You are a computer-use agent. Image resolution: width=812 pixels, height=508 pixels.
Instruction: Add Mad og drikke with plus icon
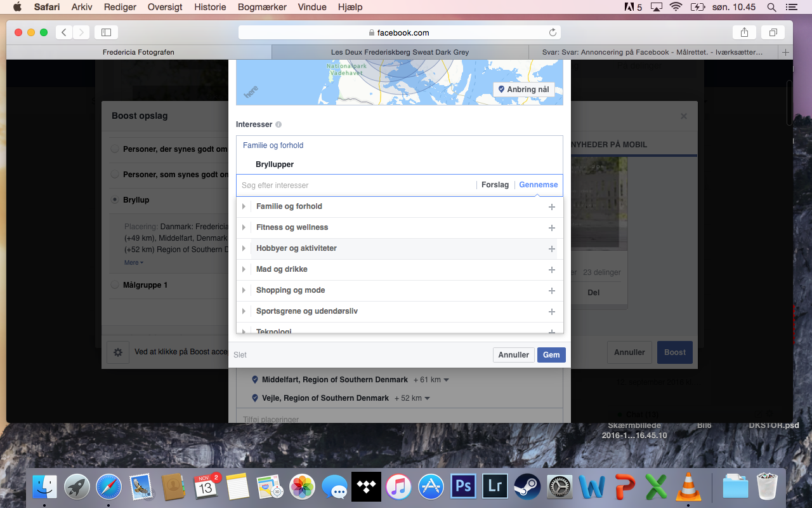point(552,270)
